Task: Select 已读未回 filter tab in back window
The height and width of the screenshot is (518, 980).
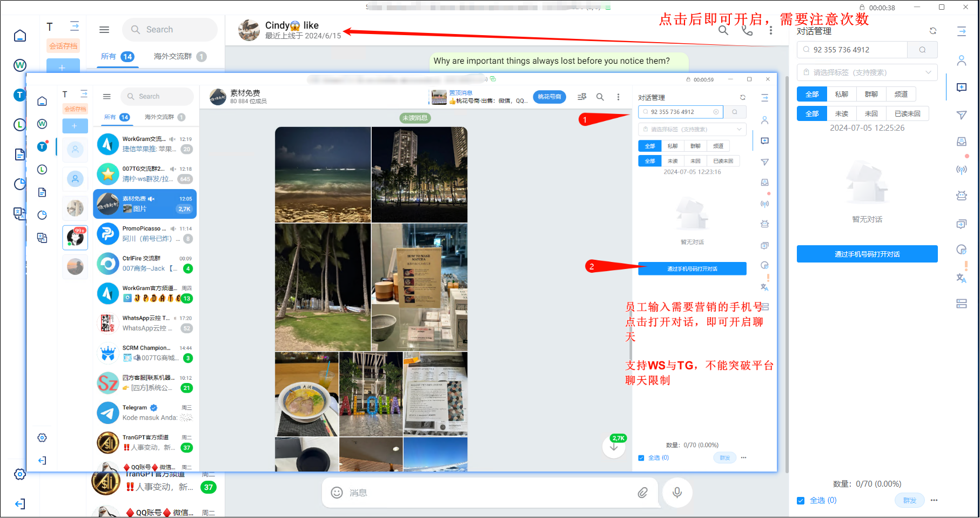Action: click(908, 113)
